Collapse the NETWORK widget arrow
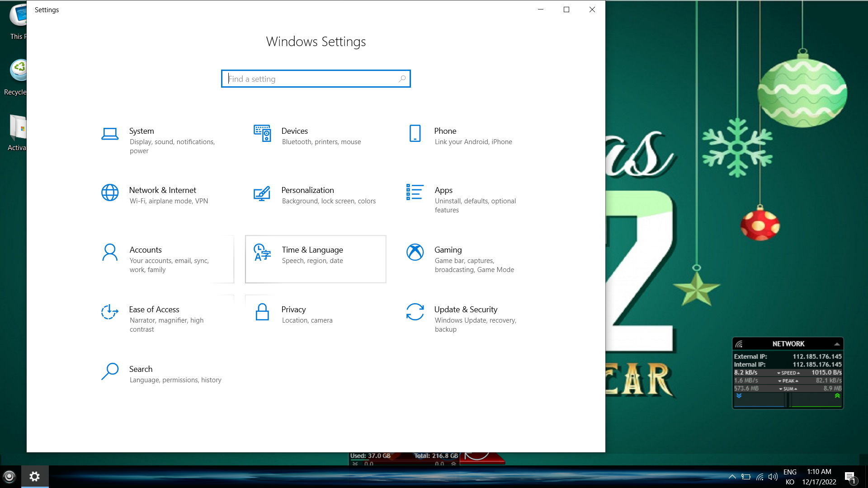 (837, 344)
